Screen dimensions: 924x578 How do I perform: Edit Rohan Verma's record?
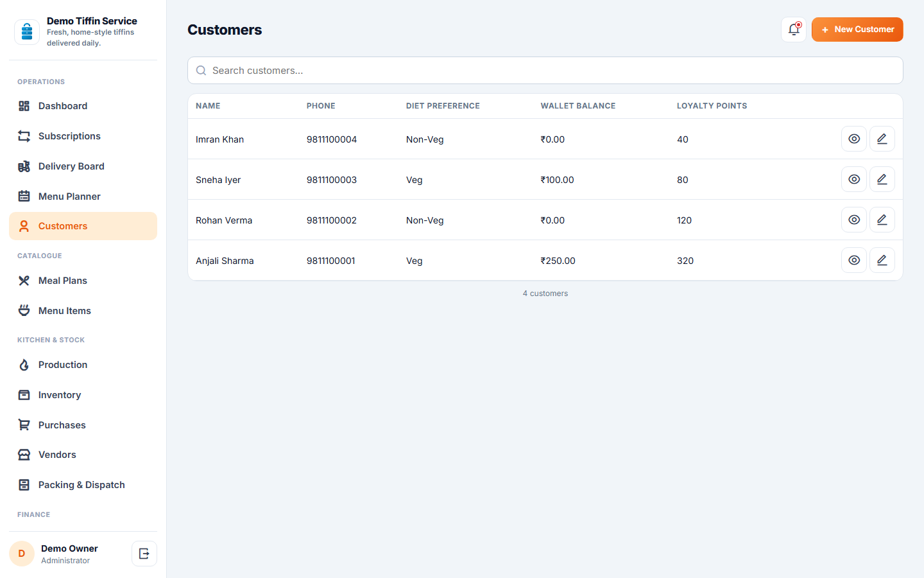point(882,220)
